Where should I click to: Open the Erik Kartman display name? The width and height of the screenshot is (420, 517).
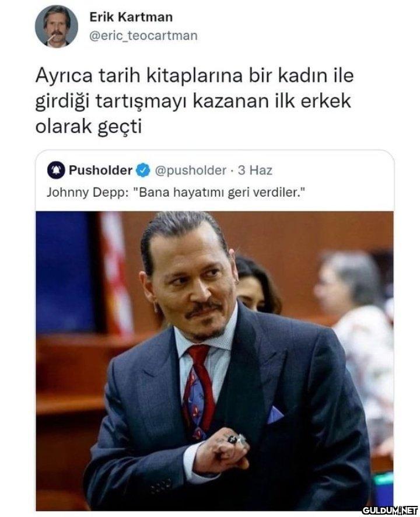click(x=131, y=17)
